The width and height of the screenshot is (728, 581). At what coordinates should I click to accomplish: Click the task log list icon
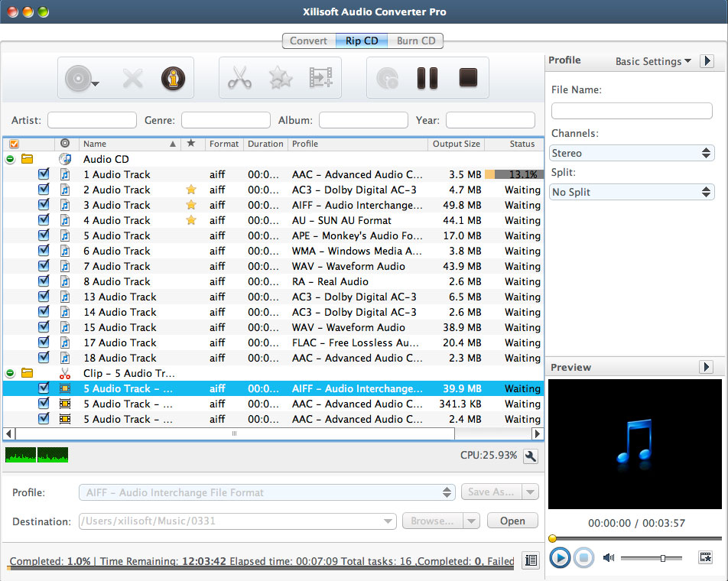(530, 560)
